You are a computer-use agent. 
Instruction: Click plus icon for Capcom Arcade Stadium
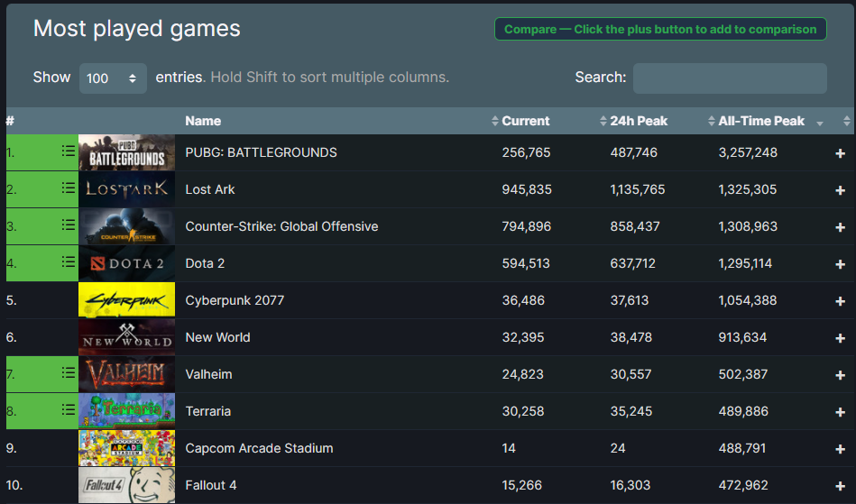click(x=840, y=450)
